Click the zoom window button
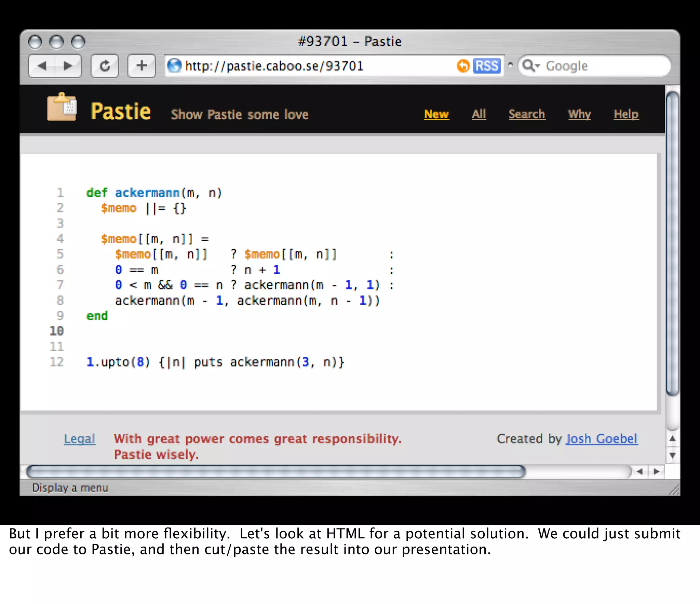This screenshot has height=604, width=700. [x=78, y=42]
